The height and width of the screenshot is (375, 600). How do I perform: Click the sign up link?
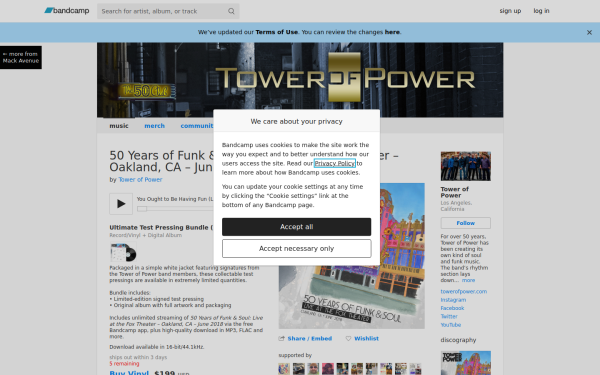(x=510, y=11)
